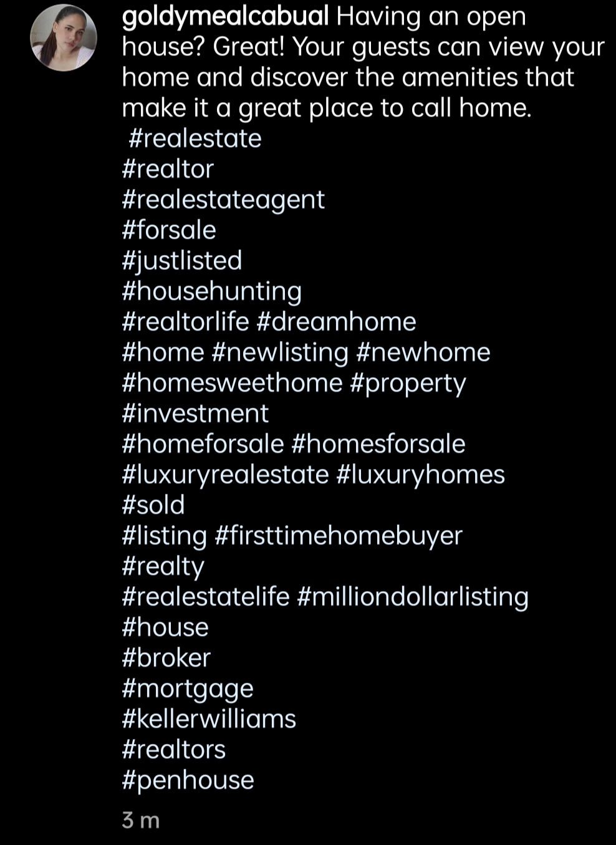
Task: Select the #milliondollarlisting hashtag
Action: click(413, 597)
